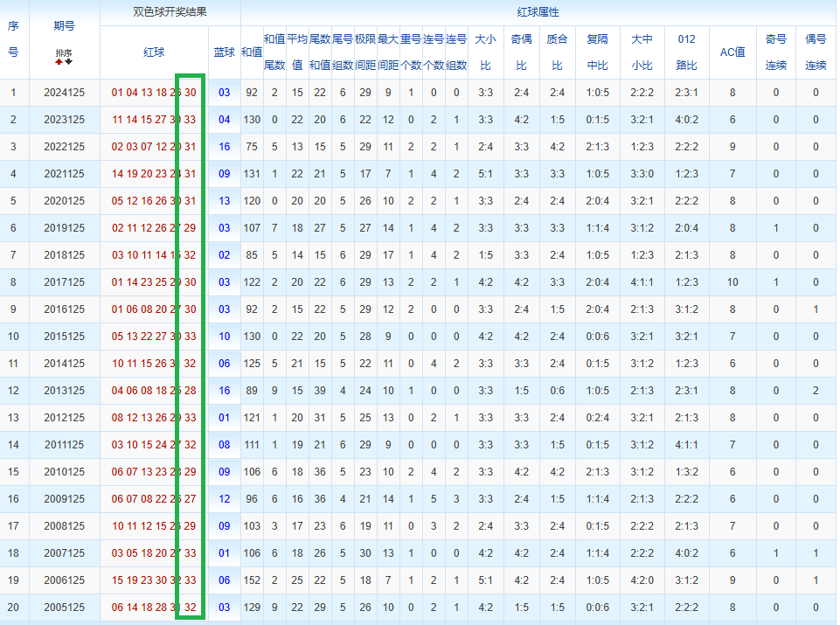Select period 2017125 cell
This screenshot has height=625, width=840.
[65, 281]
